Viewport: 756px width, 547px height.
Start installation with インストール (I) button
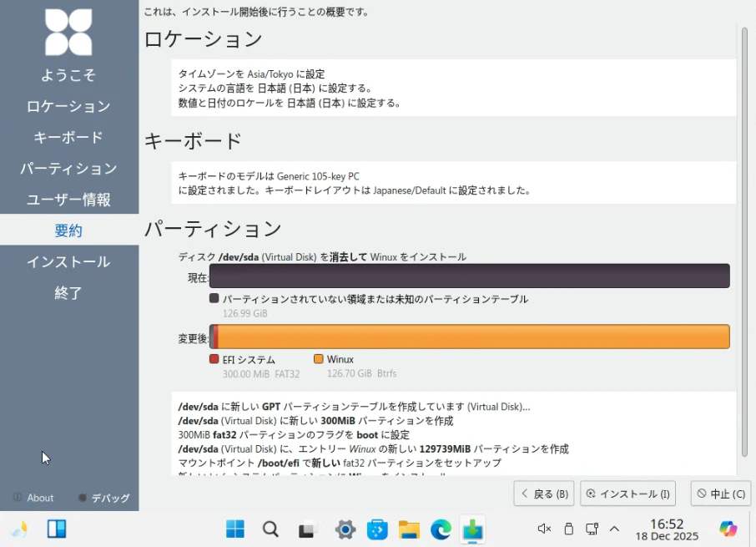click(627, 494)
